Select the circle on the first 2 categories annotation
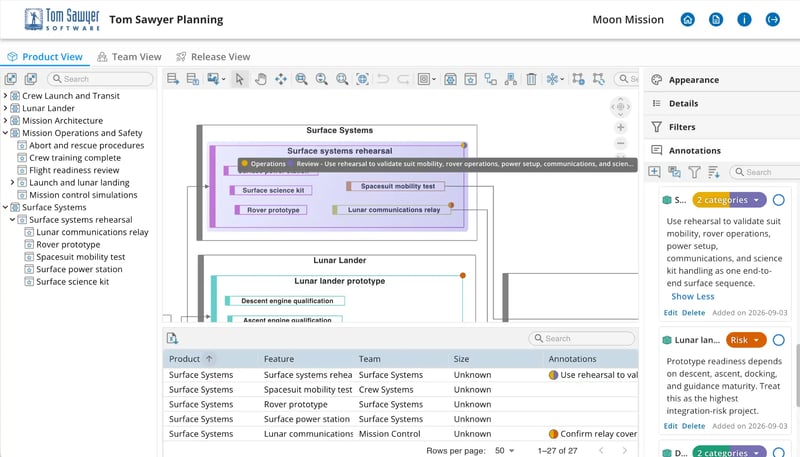Viewport: 800px width, 457px height. [x=779, y=200]
